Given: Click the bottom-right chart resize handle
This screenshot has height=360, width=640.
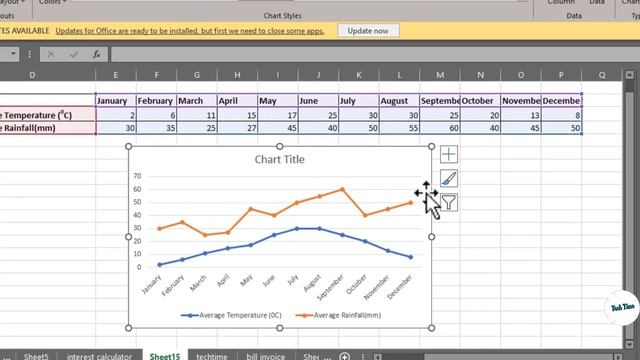Looking at the screenshot, I should (431, 328).
